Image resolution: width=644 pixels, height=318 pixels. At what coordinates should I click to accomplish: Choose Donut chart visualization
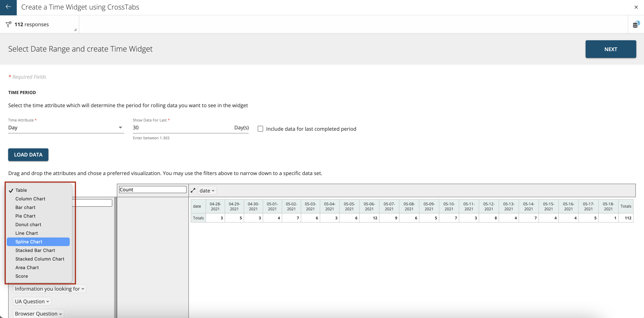[x=38, y=225]
